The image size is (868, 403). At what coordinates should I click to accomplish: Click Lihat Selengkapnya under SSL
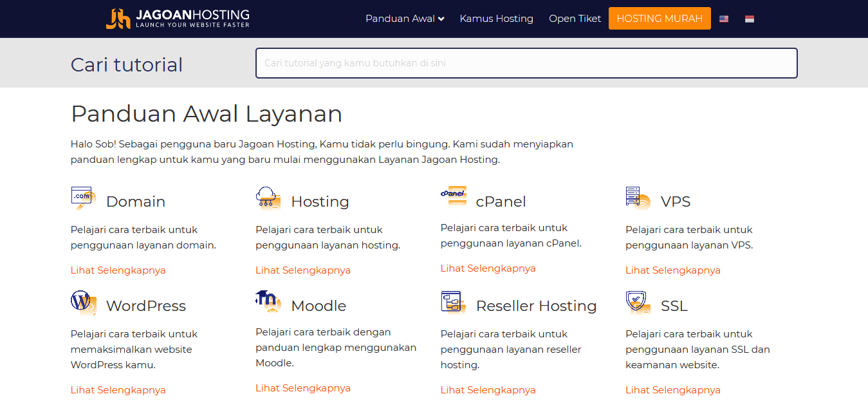(x=673, y=390)
